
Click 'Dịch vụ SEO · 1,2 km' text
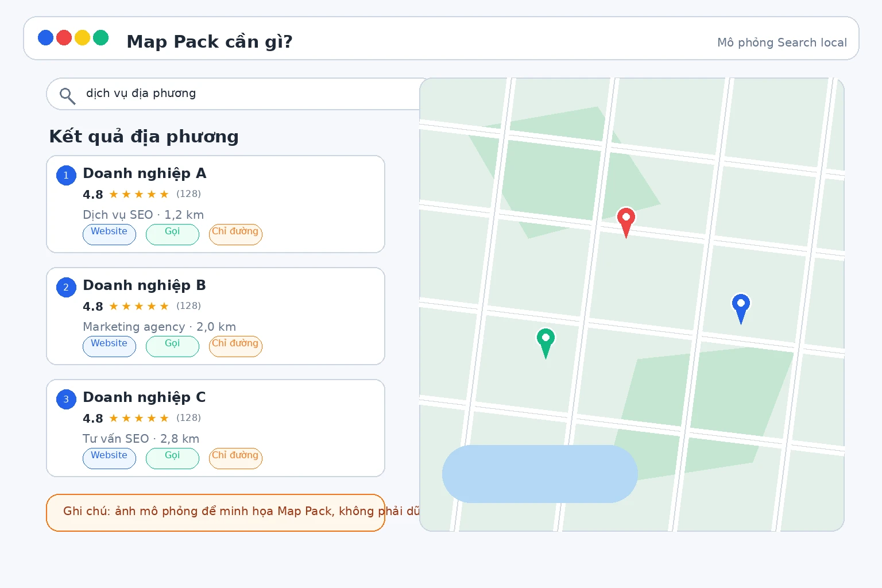[144, 215]
